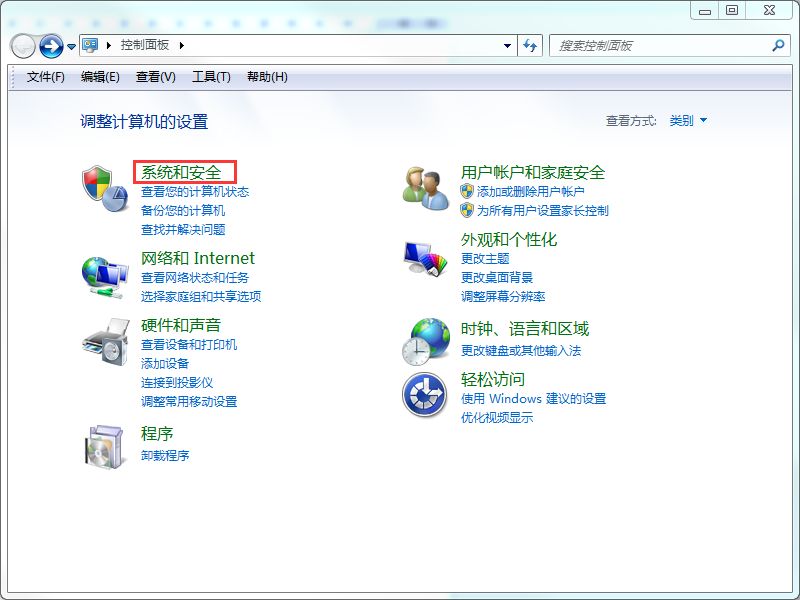
Task: Open the 类别 view-by dropdown
Action: tap(688, 121)
